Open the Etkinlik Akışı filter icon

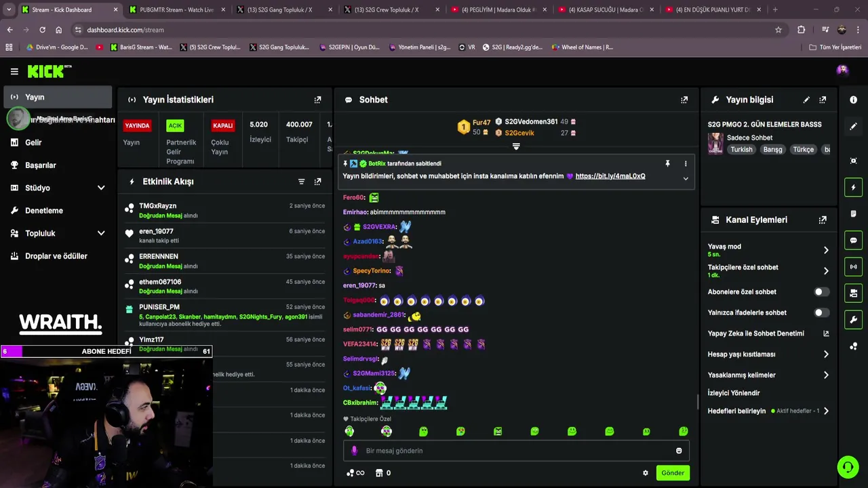301,182
